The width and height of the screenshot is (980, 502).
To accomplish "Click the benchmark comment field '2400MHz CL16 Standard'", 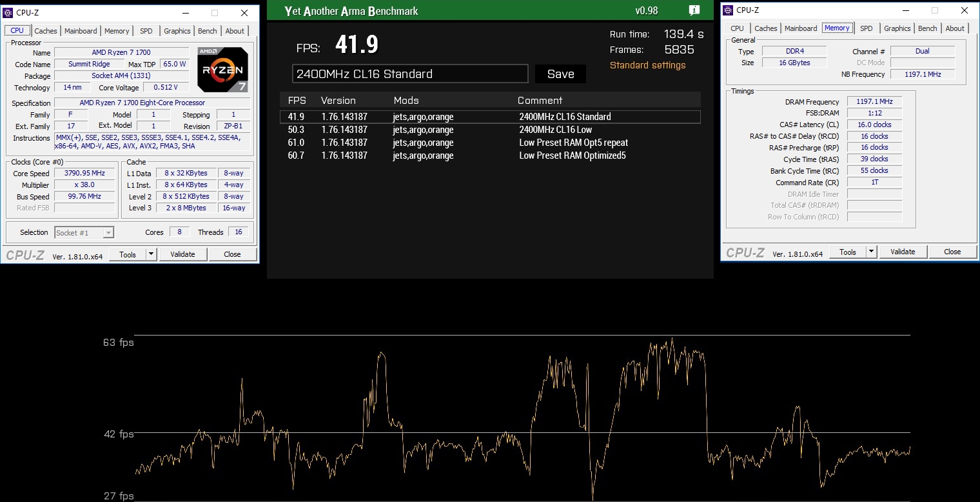I will point(410,74).
